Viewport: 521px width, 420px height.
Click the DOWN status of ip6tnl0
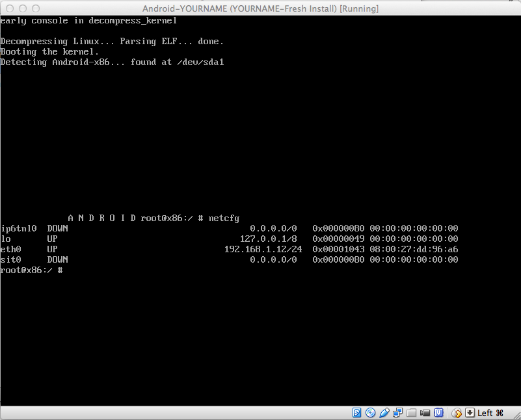click(x=57, y=228)
